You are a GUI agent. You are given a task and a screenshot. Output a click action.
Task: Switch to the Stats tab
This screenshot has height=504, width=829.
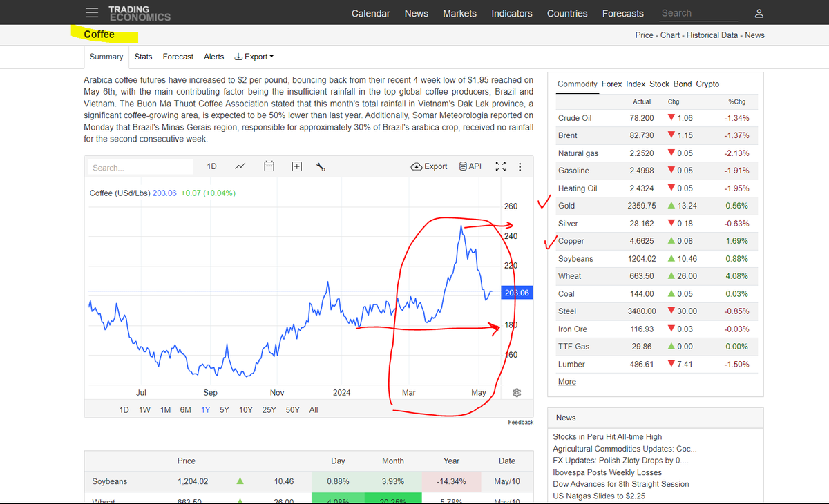click(x=144, y=57)
